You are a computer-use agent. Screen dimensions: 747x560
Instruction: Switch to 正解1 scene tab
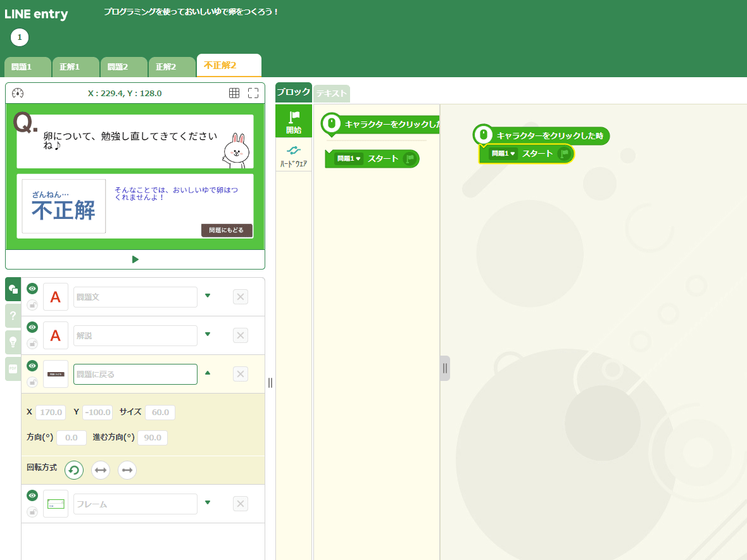click(76, 67)
